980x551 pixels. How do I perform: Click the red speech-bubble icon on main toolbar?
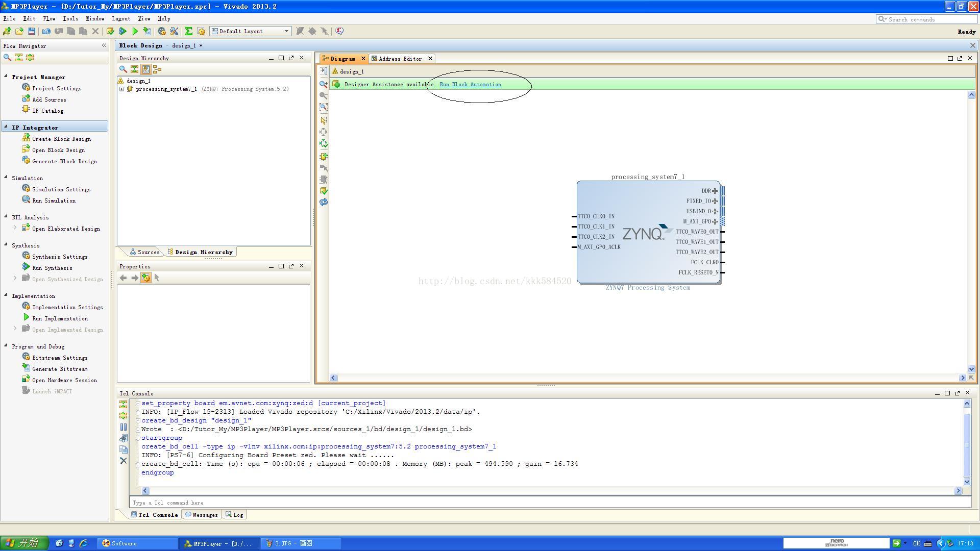[x=339, y=31]
